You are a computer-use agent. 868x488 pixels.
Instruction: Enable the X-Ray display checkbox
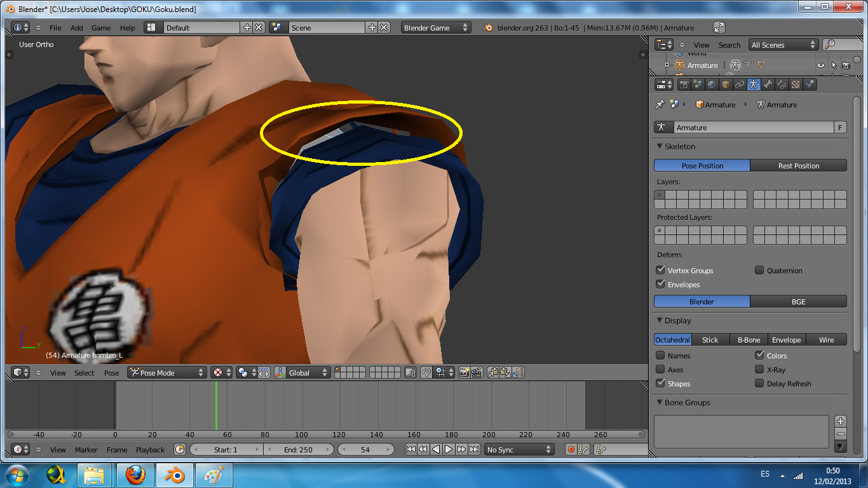(759, 370)
